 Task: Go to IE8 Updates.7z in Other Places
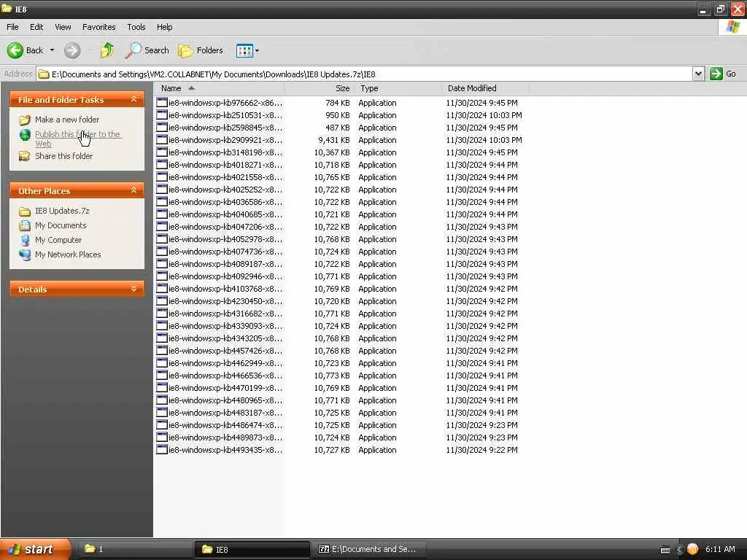pyautogui.click(x=62, y=211)
